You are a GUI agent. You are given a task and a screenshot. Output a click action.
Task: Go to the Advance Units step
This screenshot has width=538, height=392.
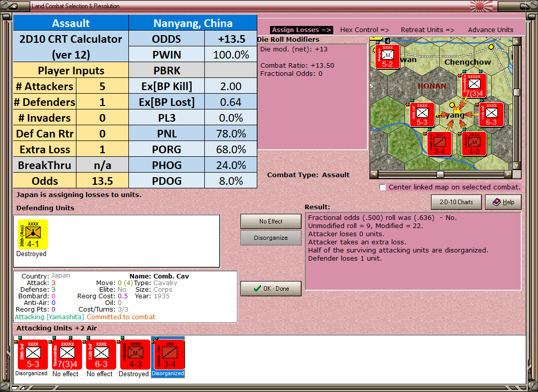pyautogui.click(x=491, y=30)
